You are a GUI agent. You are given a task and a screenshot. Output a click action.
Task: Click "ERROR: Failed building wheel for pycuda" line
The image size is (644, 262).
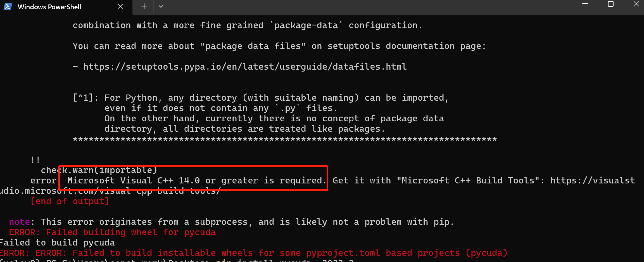point(112,232)
